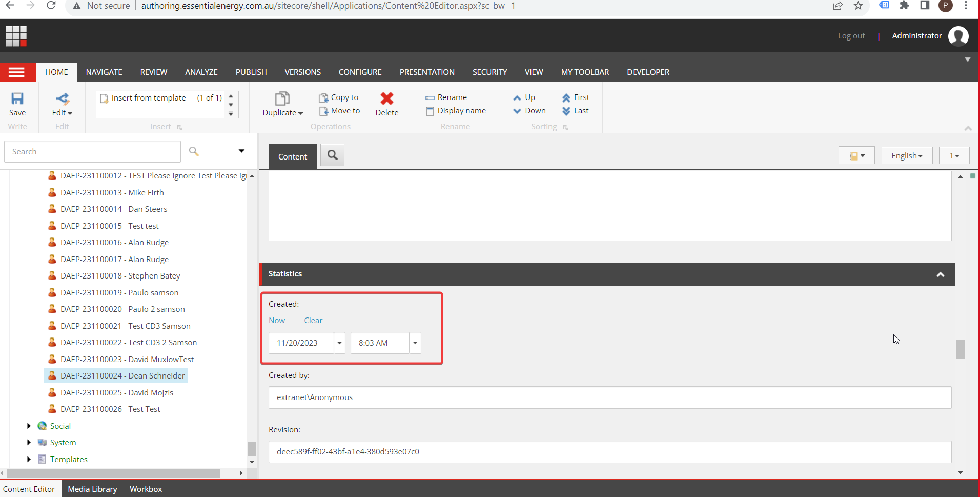The width and height of the screenshot is (980, 497).
Task: Select DAEP-231100025 - David Mojzis item
Action: tap(116, 392)
